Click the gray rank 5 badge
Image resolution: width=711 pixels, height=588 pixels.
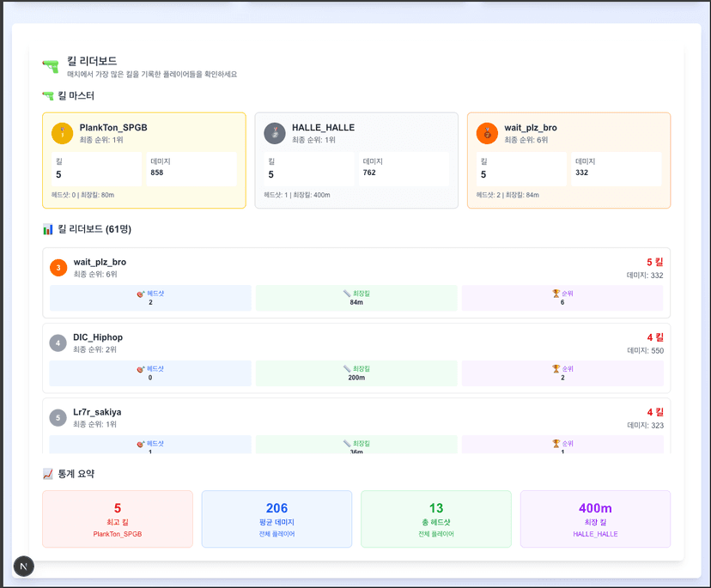[58, 418]
